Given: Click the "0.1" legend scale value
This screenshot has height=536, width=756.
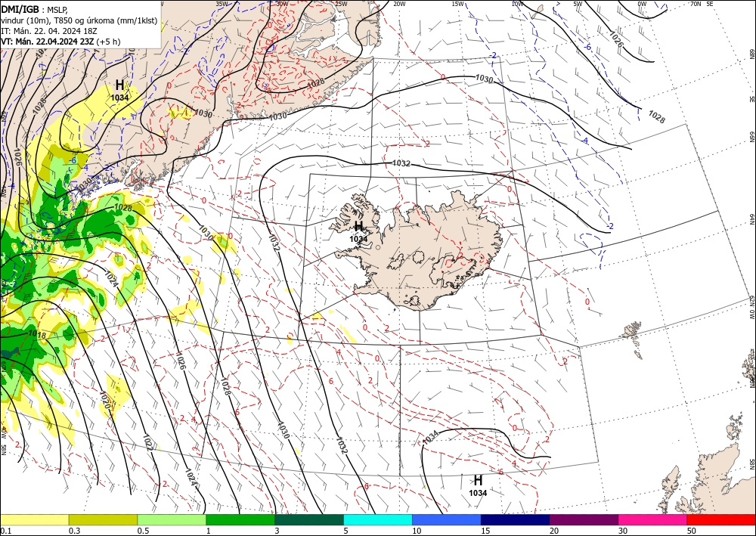Looking at the screenshot, I should [x=5, y=531].
